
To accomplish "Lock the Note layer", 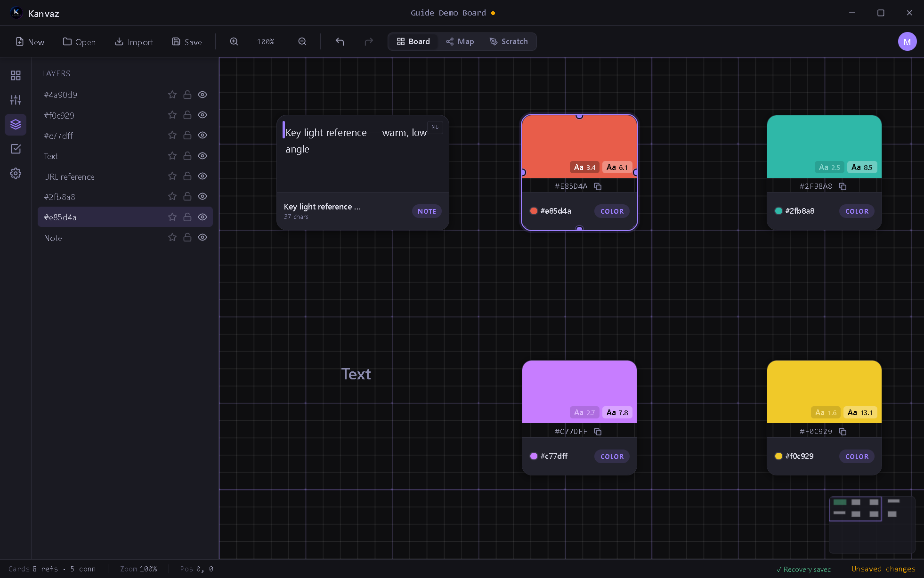I will (x=187, y=237).
